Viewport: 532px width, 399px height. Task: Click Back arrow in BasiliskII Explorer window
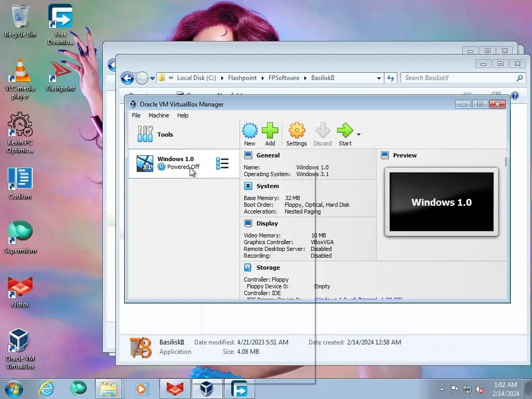pyautogui.click(x=127, y=78)
